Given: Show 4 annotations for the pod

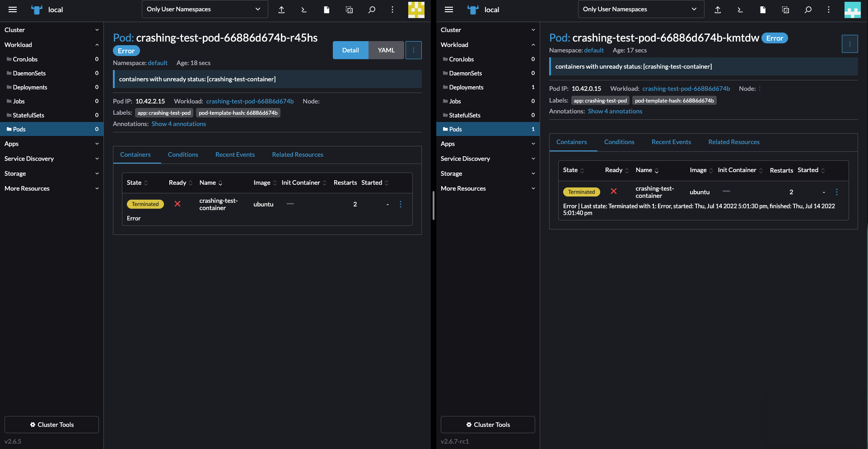Looking at the screenshot, I should click(x=179, y=124).
